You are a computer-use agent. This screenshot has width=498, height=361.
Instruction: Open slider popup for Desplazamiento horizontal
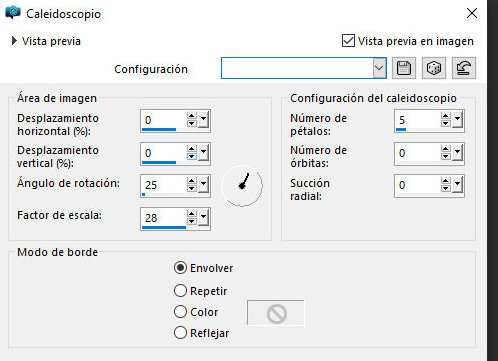pyautogui.click(x=203, y=120)
